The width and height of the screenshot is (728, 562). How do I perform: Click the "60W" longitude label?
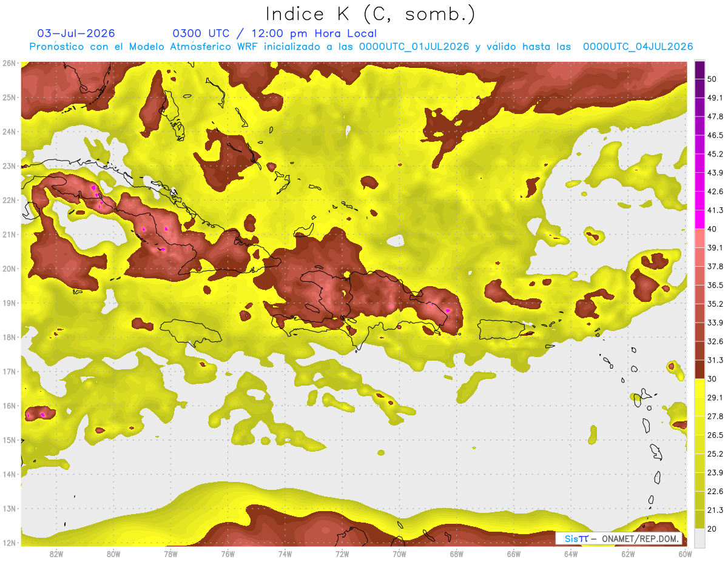click(686, 554)
